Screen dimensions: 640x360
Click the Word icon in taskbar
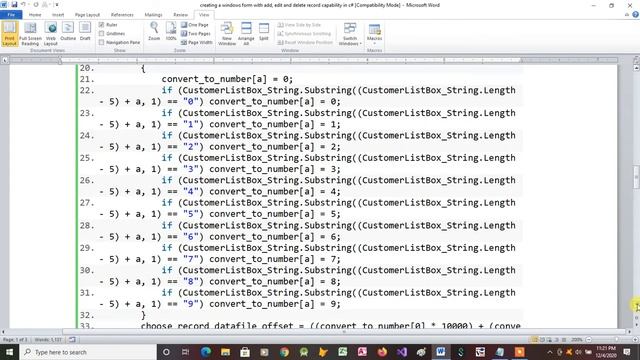[440, 352]
